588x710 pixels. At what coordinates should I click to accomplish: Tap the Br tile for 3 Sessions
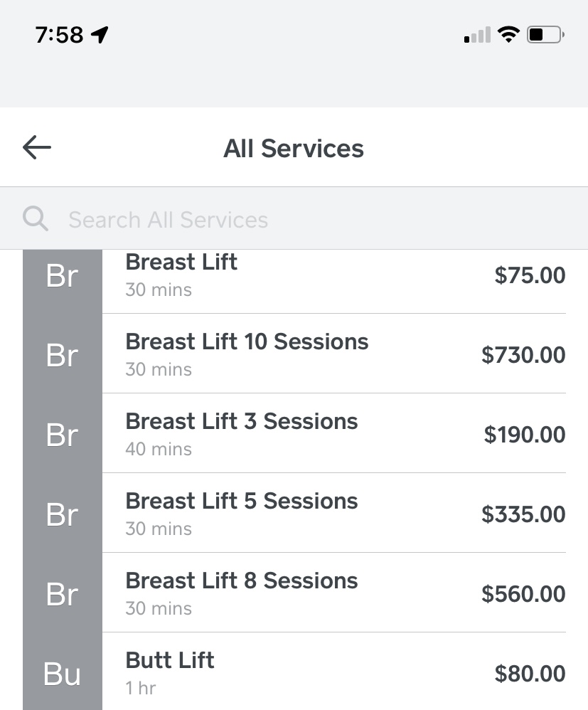(x=63, y=433)
